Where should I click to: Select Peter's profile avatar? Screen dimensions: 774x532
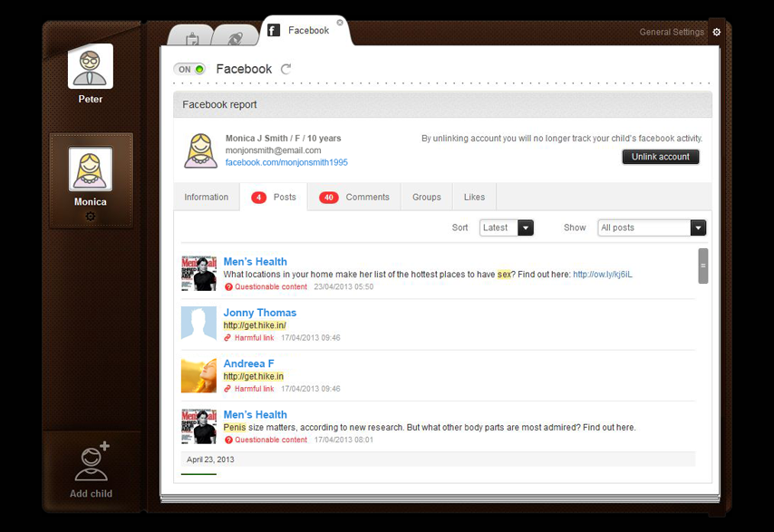pos(91,66)
